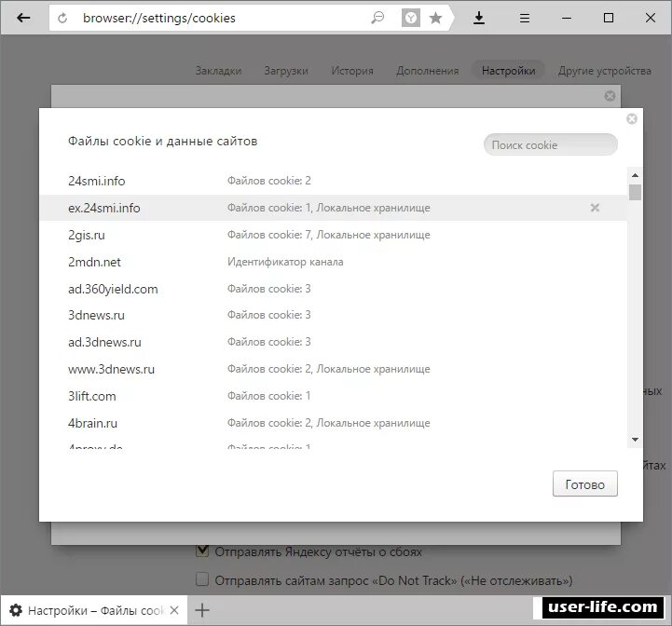Switch to Закладки tab

(x=219, y=71)
